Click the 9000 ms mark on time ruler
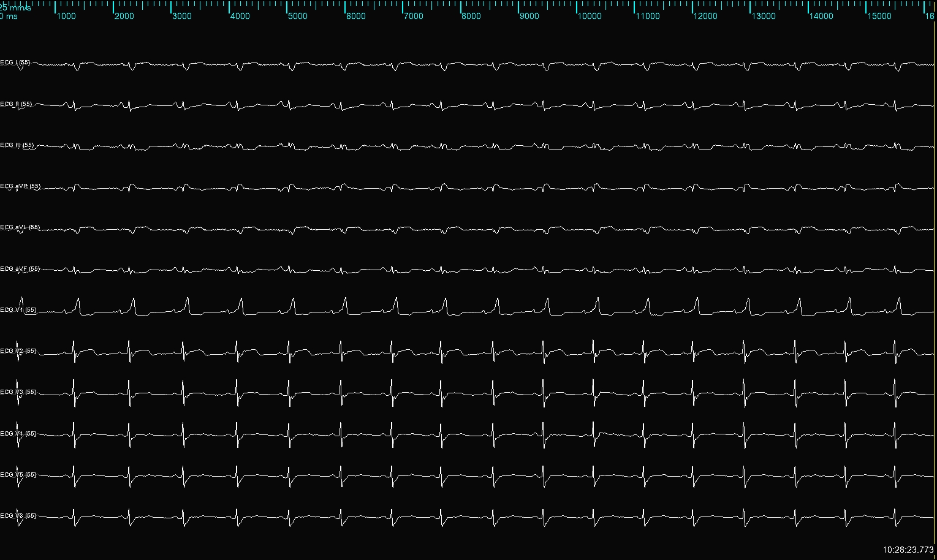 coord(529,16)
